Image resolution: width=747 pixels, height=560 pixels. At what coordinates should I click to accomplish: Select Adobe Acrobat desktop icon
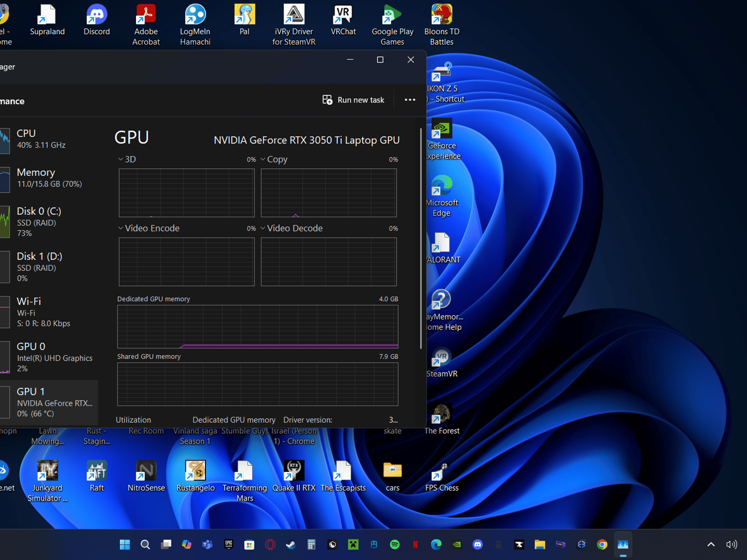146,25
